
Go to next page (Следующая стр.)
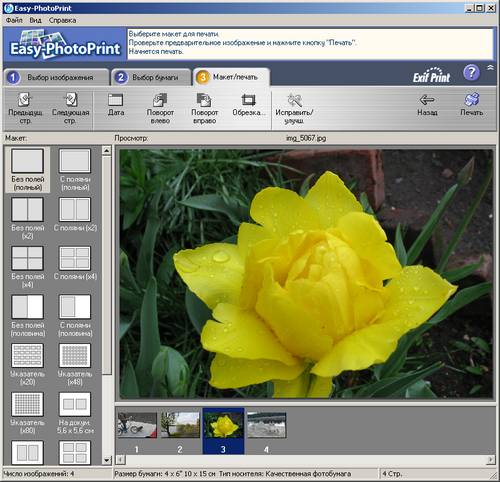70,108
